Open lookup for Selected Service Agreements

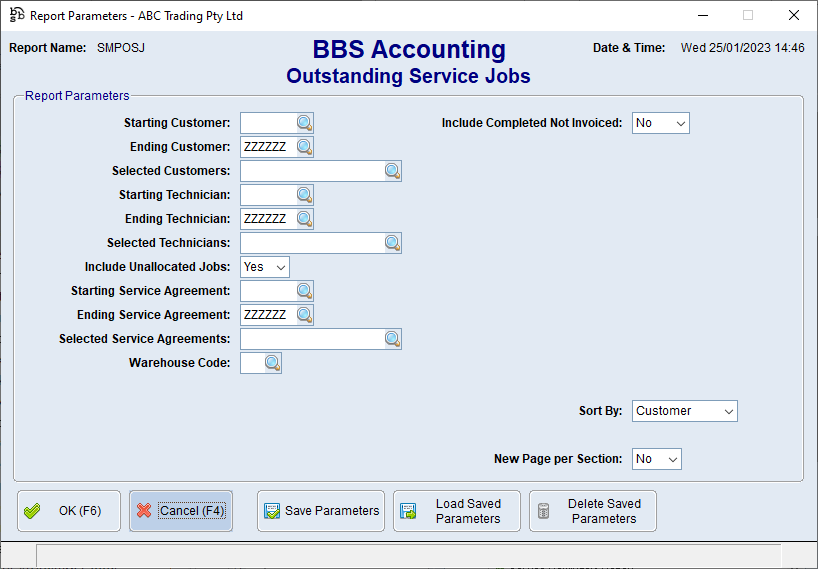point(393,339)
